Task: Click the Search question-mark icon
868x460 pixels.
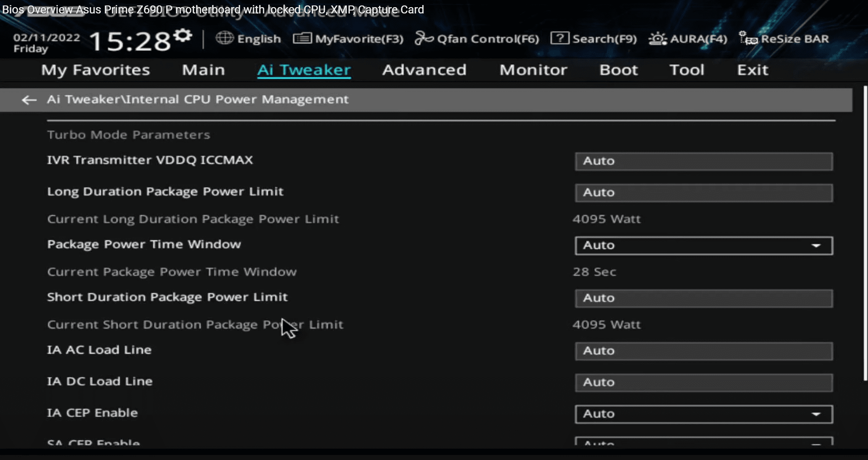Action: click(560, 38)
